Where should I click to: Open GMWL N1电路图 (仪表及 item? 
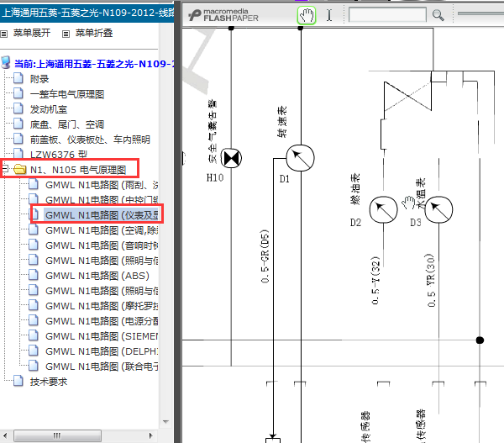point(102,215)
